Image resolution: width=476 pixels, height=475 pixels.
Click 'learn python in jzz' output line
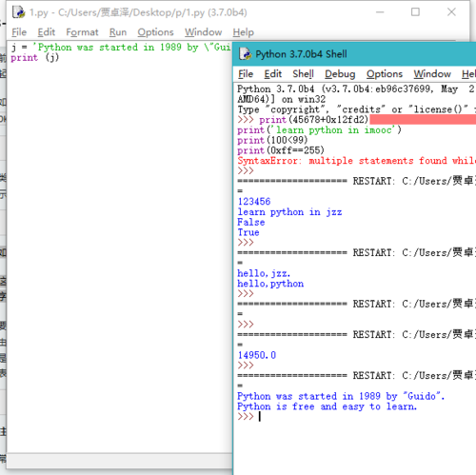(289, 212)
